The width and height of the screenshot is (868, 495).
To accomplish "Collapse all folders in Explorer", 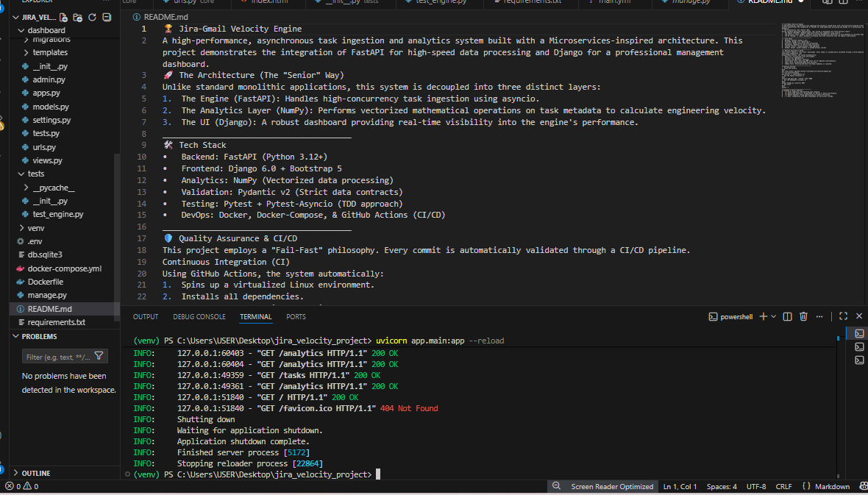I will click(107, 17).
